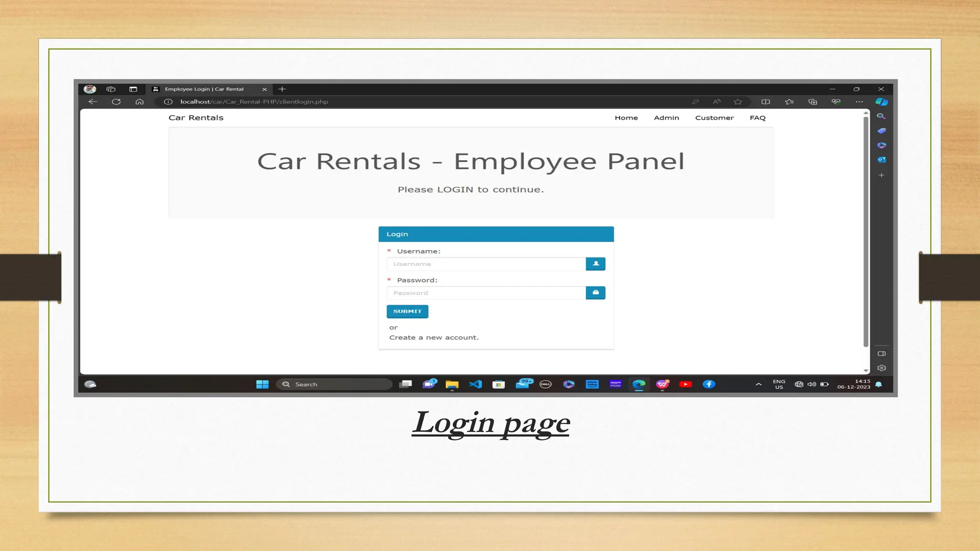This screenshot has height=551, width=980.
Task: Open Facebook on the taskbar
Action: [x=709, y=385]
